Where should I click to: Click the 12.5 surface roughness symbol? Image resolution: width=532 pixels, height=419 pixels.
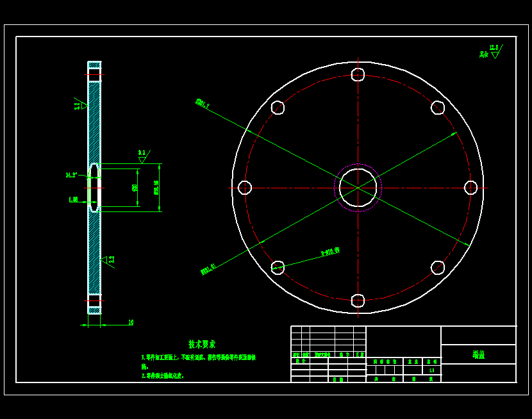coord(495,51)
